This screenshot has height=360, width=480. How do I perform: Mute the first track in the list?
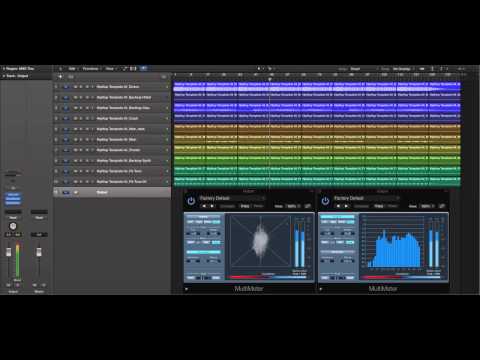coord(76,87)
